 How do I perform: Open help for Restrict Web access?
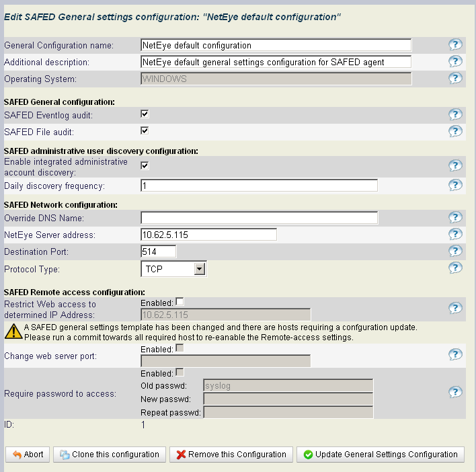(x=455, y=308)
